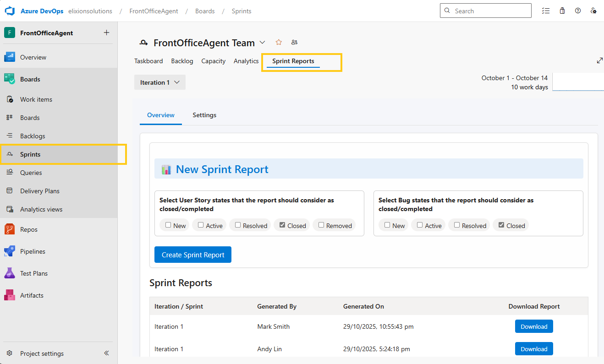Screen dimensions: 604x364
Task: Open the Artifacts hub icon
Action: 10,295
